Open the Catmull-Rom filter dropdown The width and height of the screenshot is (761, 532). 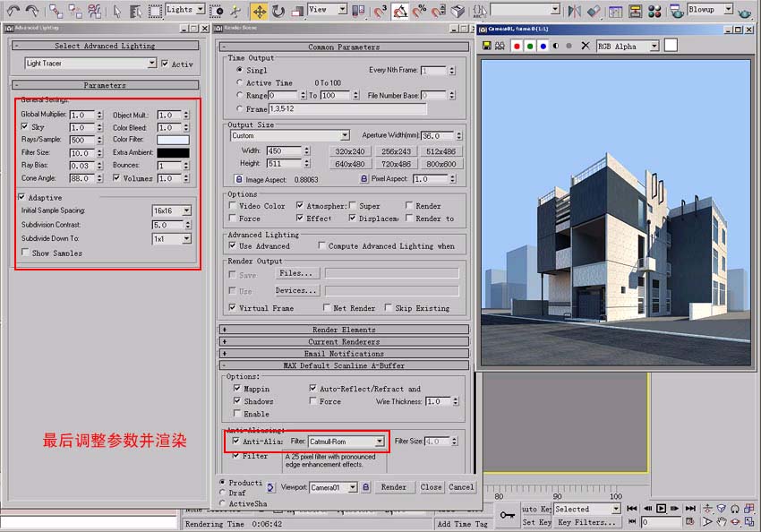(380, 442)
